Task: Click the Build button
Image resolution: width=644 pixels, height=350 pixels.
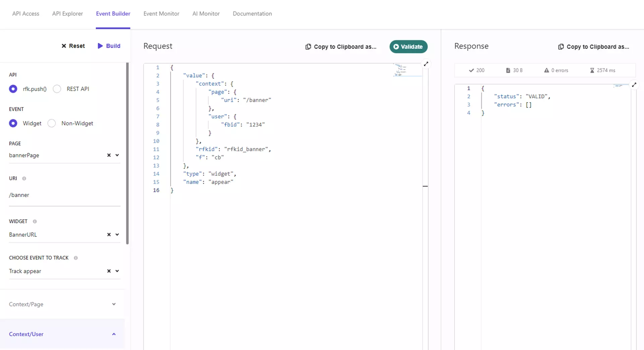Action: click(109, 46)
